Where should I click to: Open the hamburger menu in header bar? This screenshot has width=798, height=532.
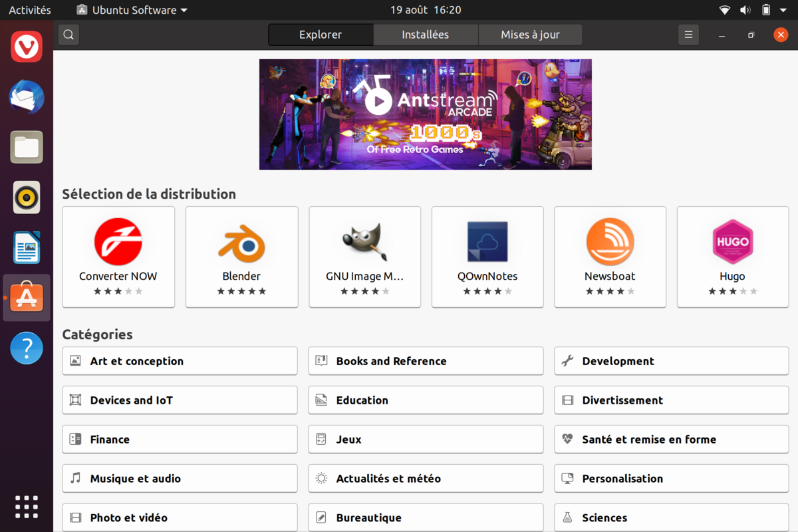point(688,35)
